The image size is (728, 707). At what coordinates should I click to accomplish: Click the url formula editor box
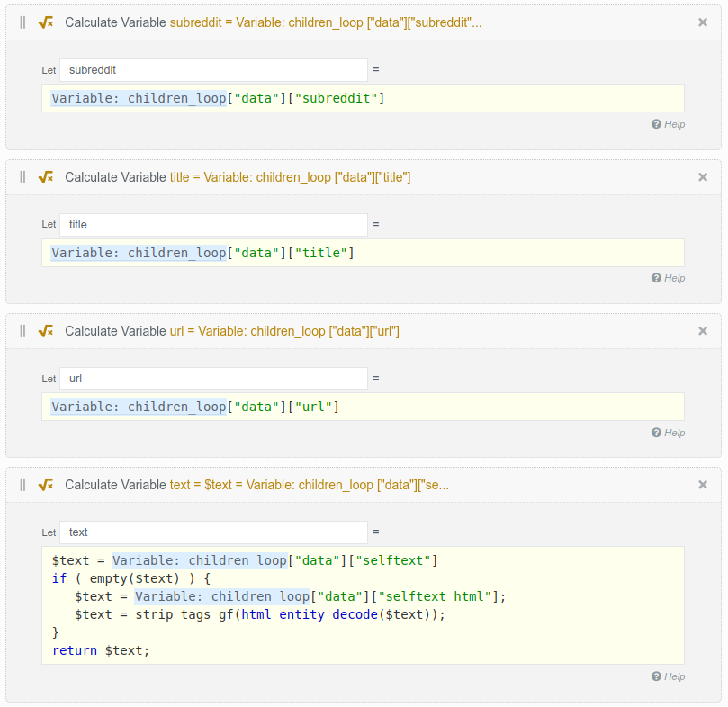(x=363, y=407)
